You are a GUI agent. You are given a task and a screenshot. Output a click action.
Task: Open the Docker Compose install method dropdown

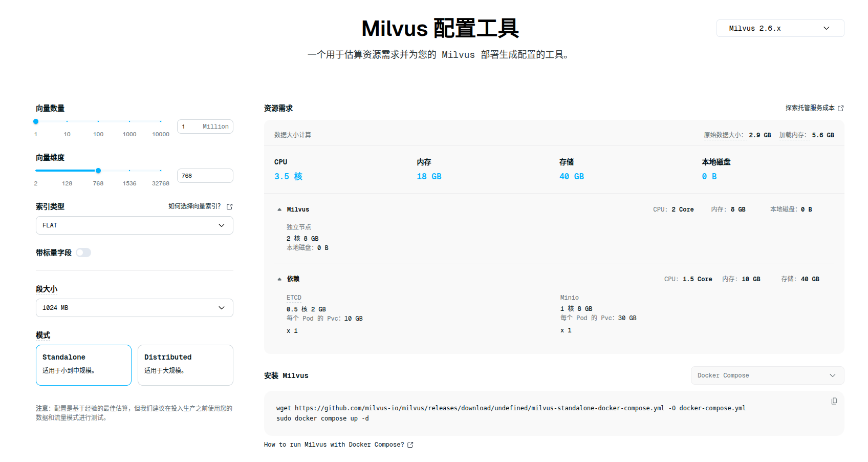point(767,375)
